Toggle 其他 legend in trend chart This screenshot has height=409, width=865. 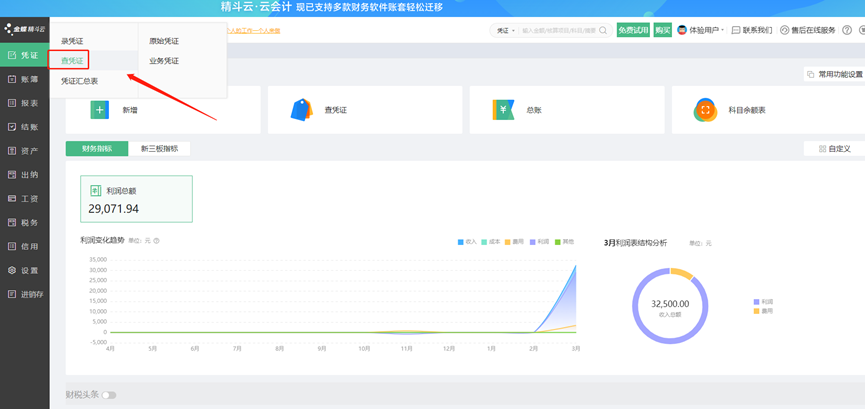click(x=564, y=241)
